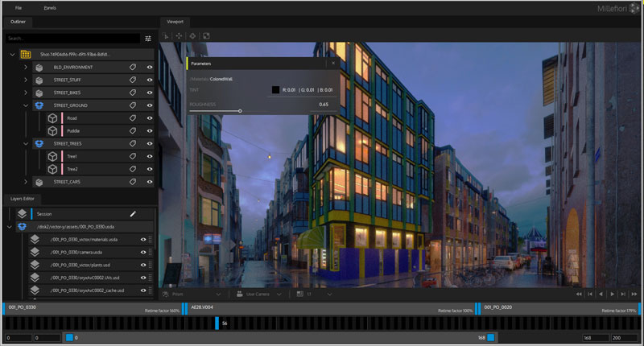Viewport: 644px width, 346px height.
Task: Click the black TINT color swatch
Action: tap(275, 90)
